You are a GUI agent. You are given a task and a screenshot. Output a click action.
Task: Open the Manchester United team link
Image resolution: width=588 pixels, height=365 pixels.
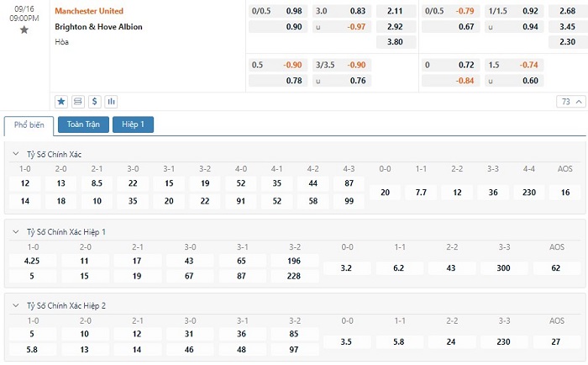pyautogui.click(x=89, y=11)
